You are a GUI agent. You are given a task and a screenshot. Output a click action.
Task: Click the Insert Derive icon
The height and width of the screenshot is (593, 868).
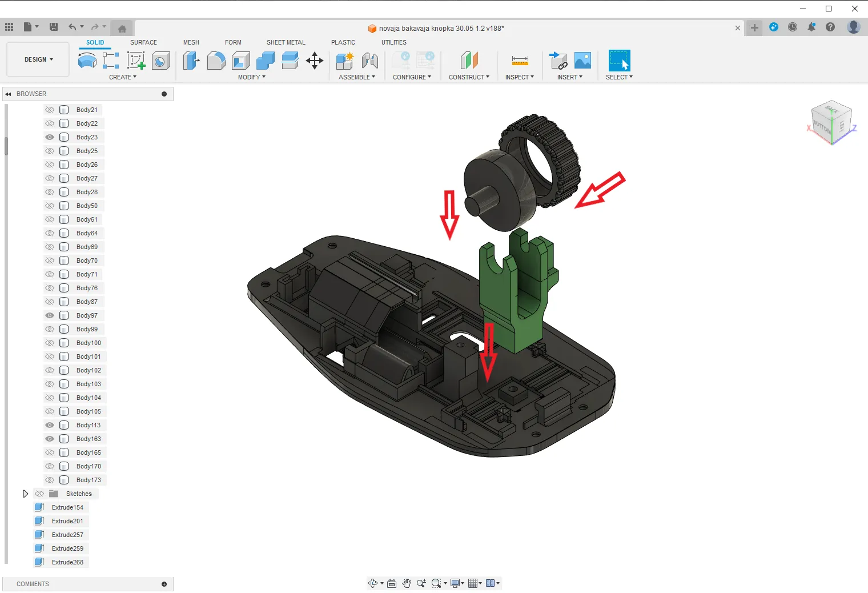click(558, 60)
